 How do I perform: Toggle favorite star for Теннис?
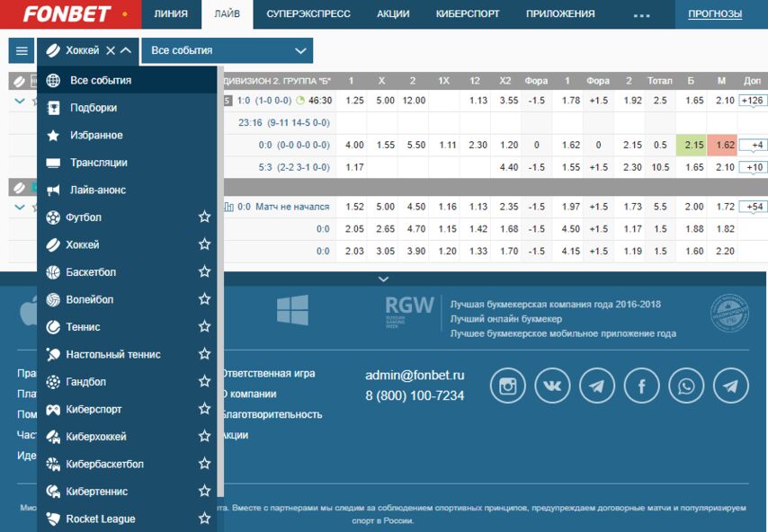[204, 326]
